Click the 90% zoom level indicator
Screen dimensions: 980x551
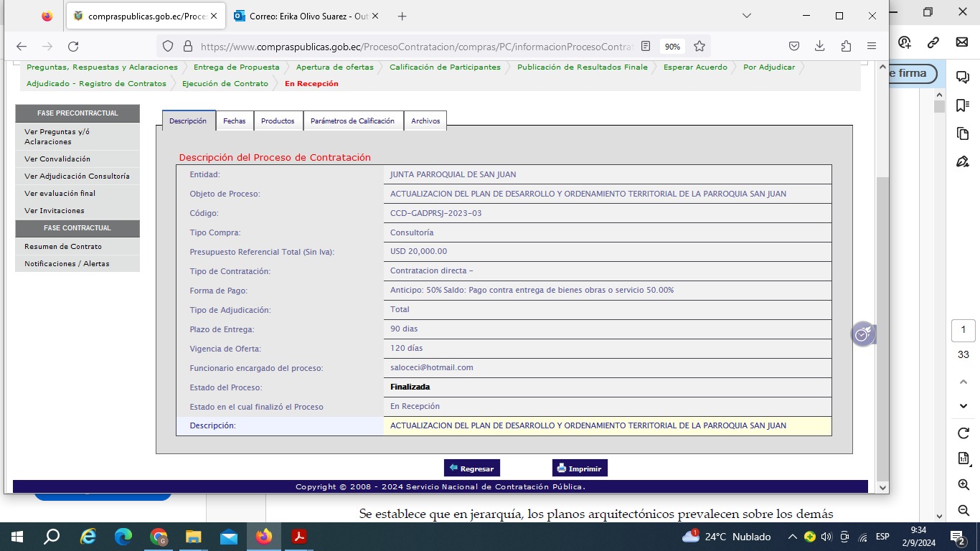[x=672, y=47]
